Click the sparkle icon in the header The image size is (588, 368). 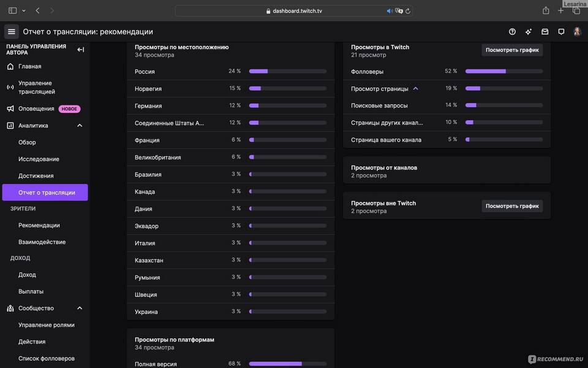coord(529,32)
